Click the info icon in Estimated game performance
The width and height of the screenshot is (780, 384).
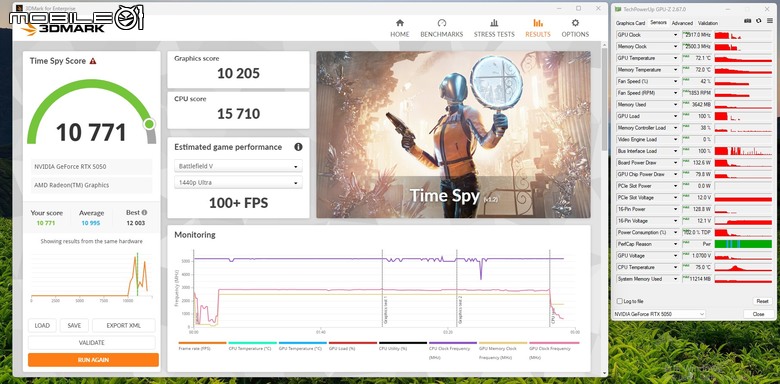click(x=298, y=147)
